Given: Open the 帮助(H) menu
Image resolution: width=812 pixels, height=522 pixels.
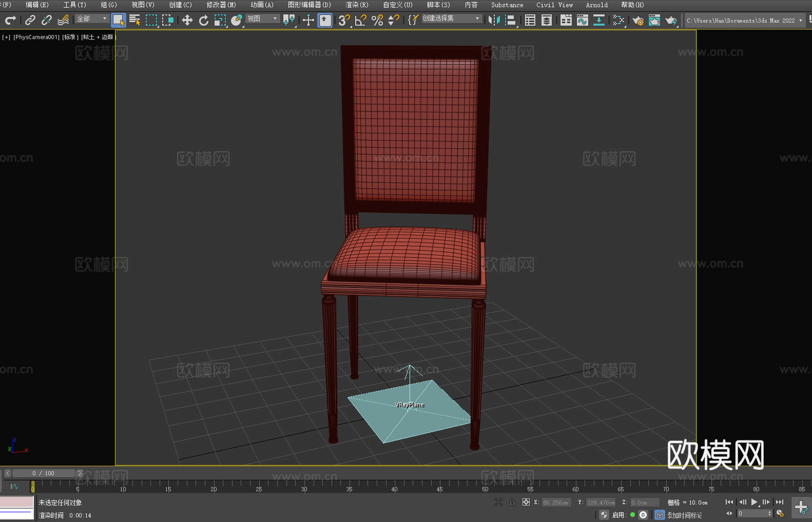Looking at the screenshot, I should tap(632, 5).
